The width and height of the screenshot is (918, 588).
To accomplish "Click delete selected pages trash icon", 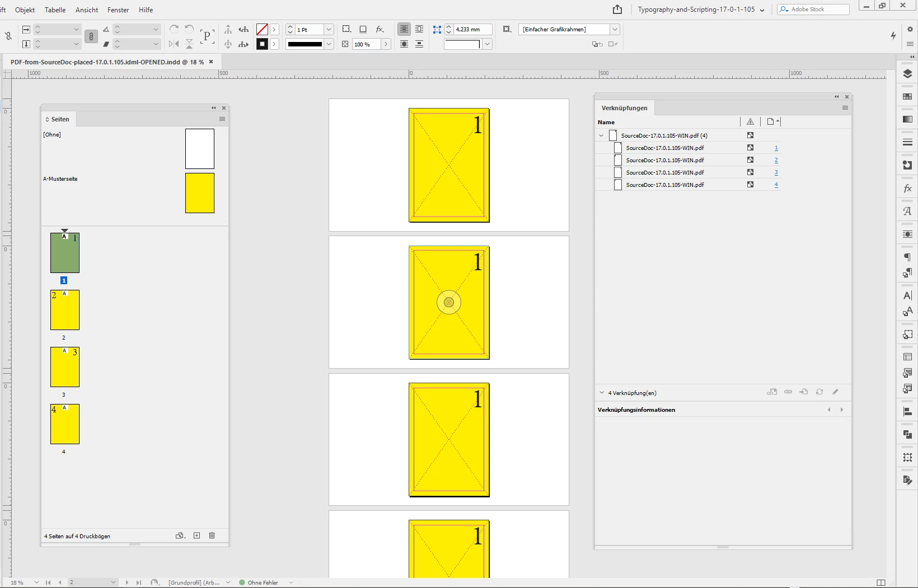I will point(212,535).
